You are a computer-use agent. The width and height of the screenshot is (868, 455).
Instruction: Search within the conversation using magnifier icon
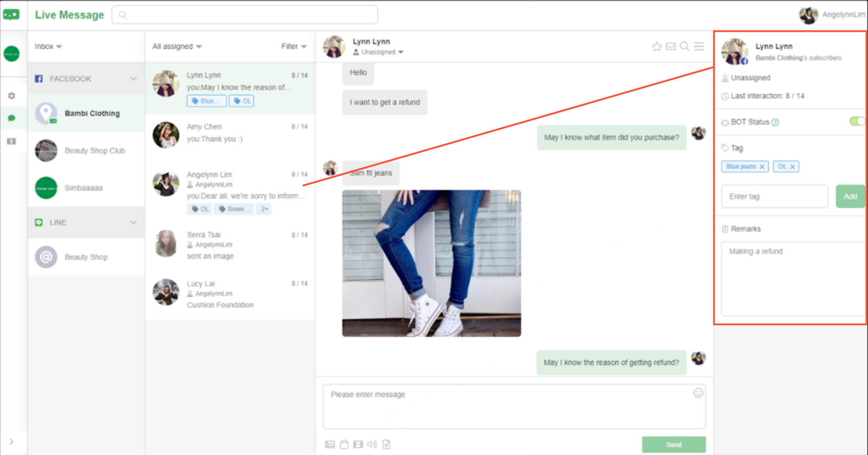pos(684,46)
